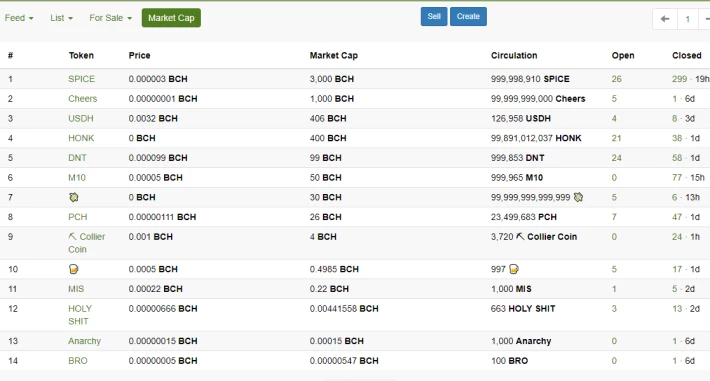Open the SPICE token link
The width and height of the screenshot is (710, 381).
tap(82, 79)
